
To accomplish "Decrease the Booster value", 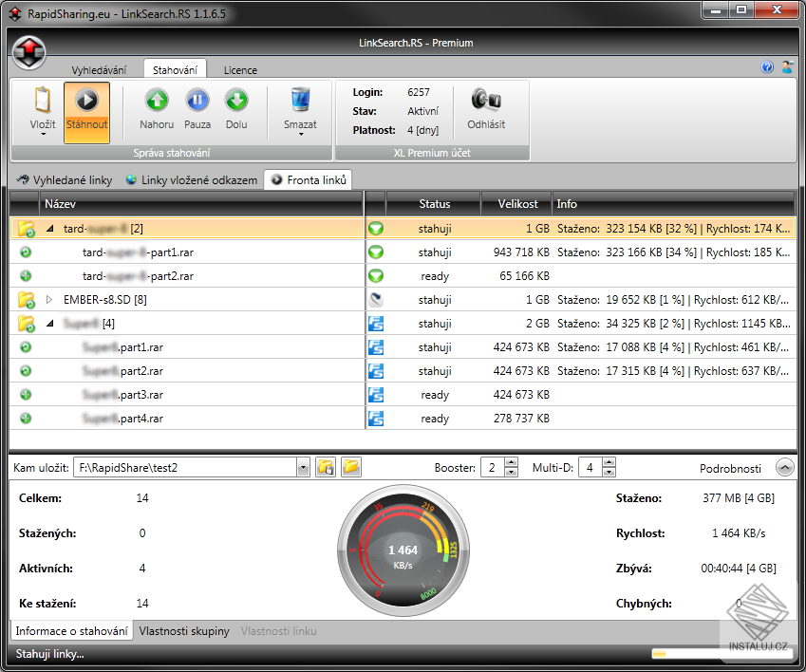I will [511, 472].
